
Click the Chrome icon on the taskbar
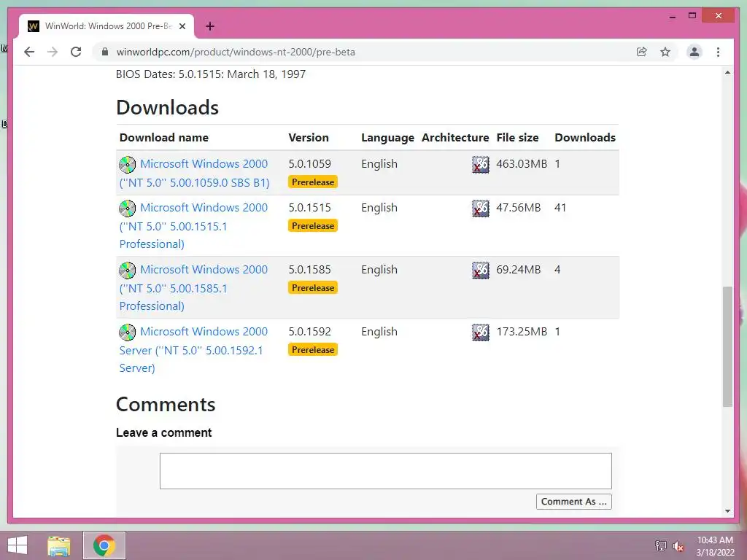point(104,545)
